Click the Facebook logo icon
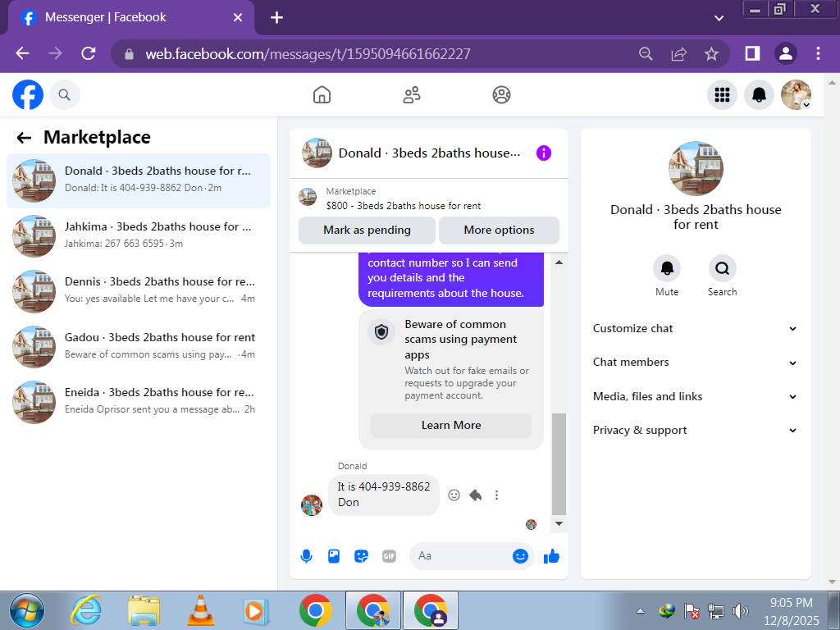Viewport: 840px width, 630px height. coord(28,95)
